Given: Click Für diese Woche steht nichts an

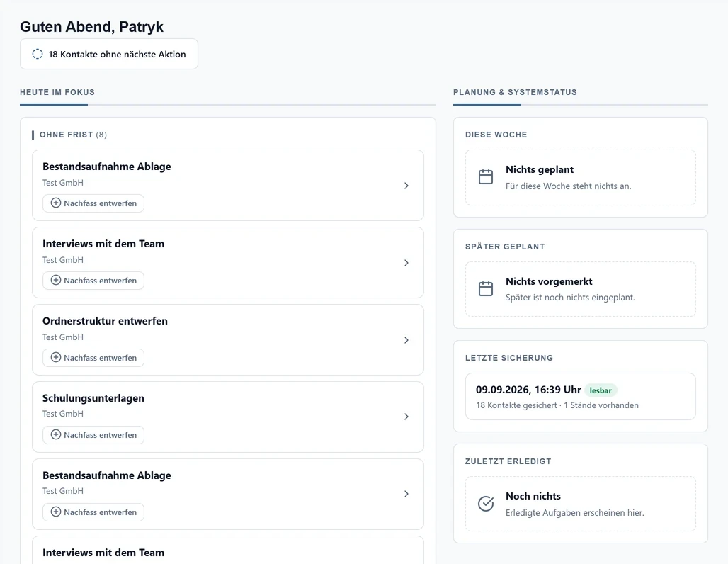Looking at the screenshot, I should pyautogui.click(x=568, y=186).
